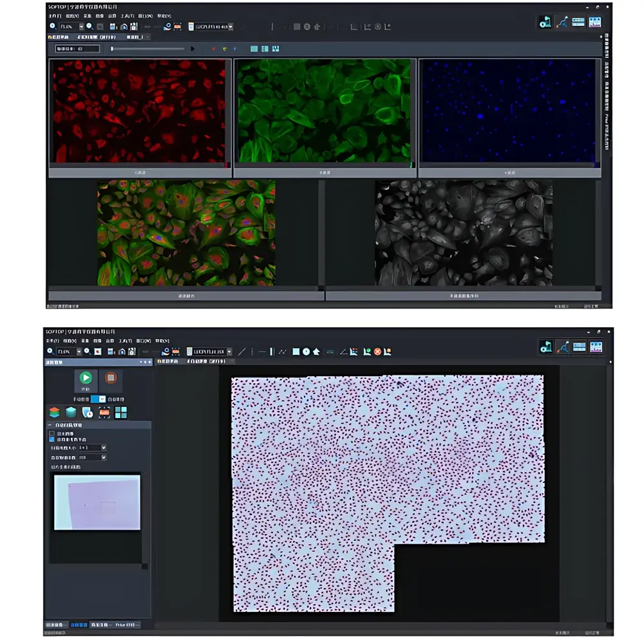This screenshot has height=644, width=644.
Task: Select the polyline measurement tool
Action: 281,351
